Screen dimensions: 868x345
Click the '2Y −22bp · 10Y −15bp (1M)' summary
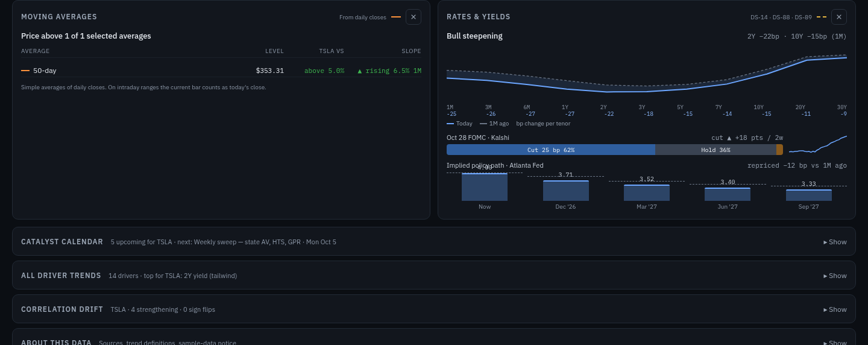coord(797,36)
